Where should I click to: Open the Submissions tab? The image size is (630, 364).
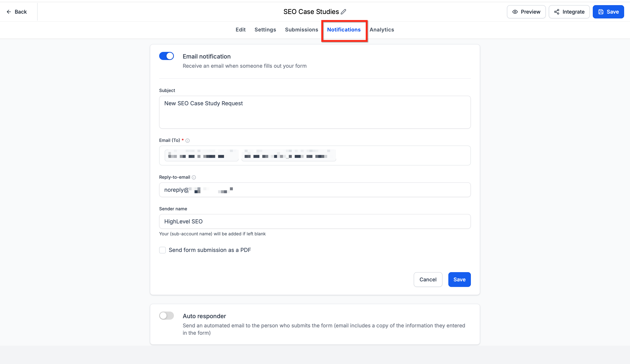point(302,29)
